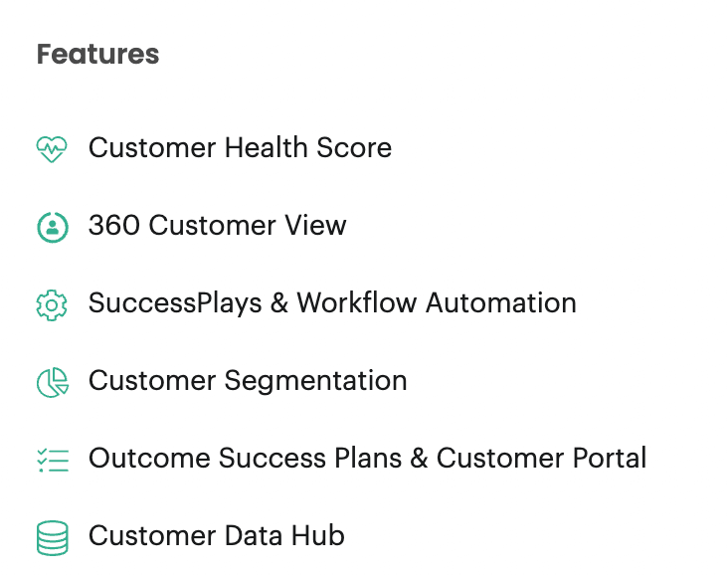This screenshot has width=728, height=575.
Task: Click the checklist success plans icon
Action: pyautogui.click(x=53, y=461)
